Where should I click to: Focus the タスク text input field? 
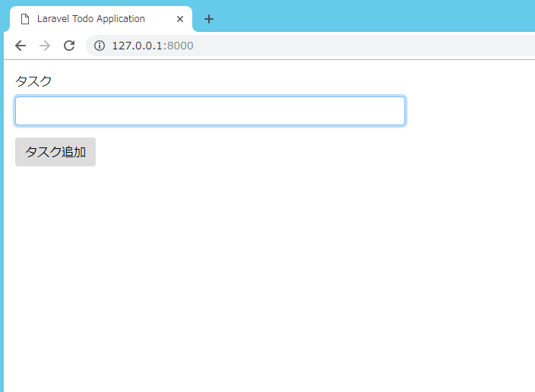[x=210, y=111]
